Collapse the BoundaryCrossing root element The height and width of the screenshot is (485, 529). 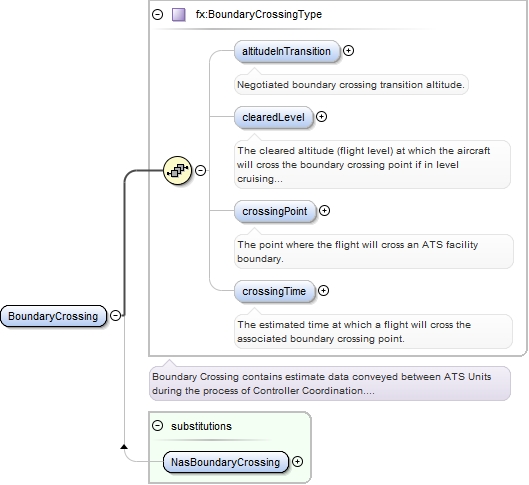tap(115, 316)
